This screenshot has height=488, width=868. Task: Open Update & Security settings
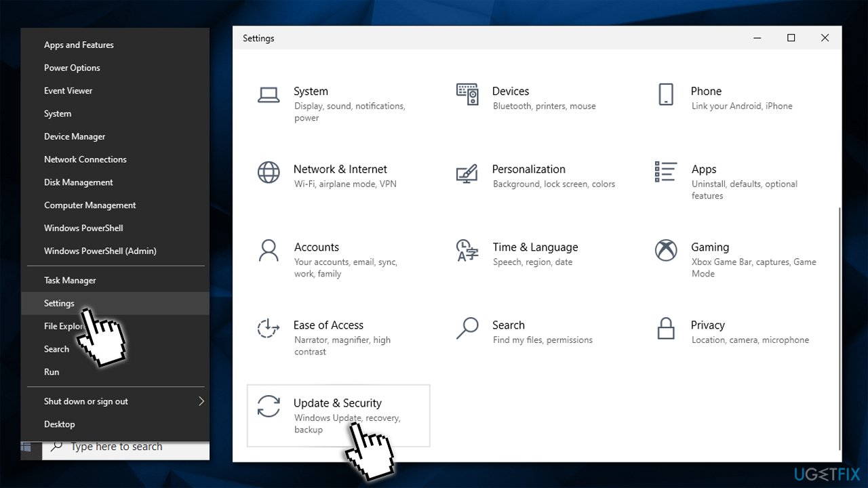click(338, 416)
